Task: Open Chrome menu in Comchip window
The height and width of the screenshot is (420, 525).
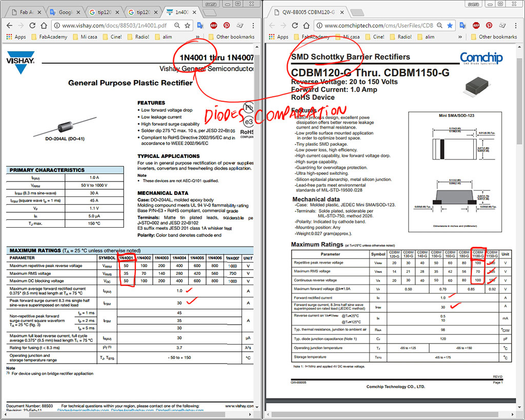Action: (516, 26)
